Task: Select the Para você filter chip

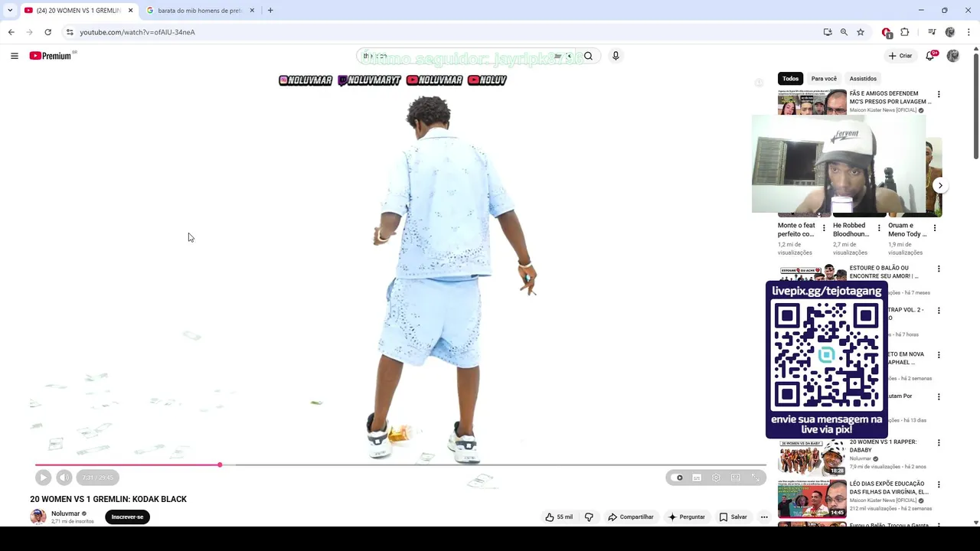Action: pos(824,79)
